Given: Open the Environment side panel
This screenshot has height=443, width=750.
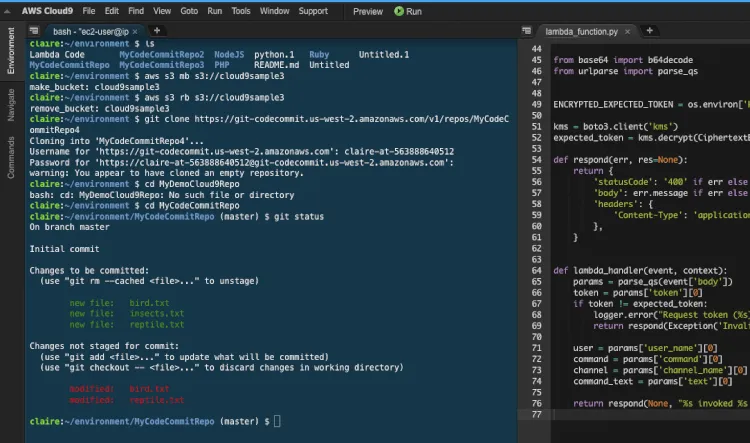Looking at the screenshot, I should (x=11, y=51).
